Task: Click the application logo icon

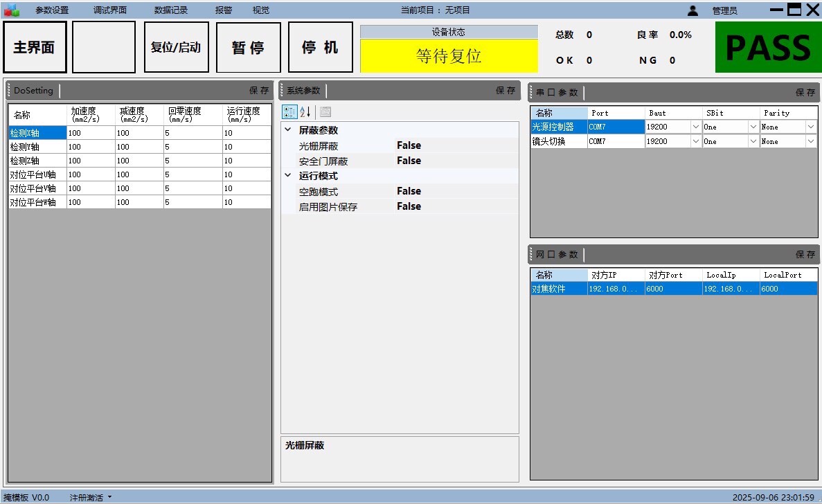Action: (12, 10)
